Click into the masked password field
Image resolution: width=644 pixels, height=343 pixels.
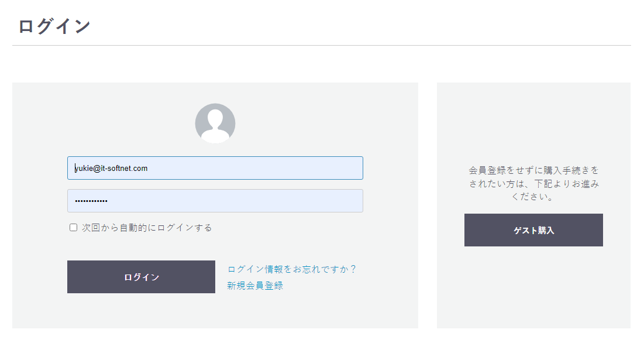[215, 201]
